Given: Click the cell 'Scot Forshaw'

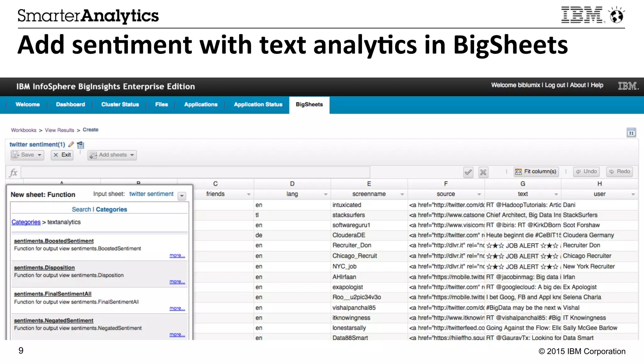Looking at the screenshot, I should 599,225.
